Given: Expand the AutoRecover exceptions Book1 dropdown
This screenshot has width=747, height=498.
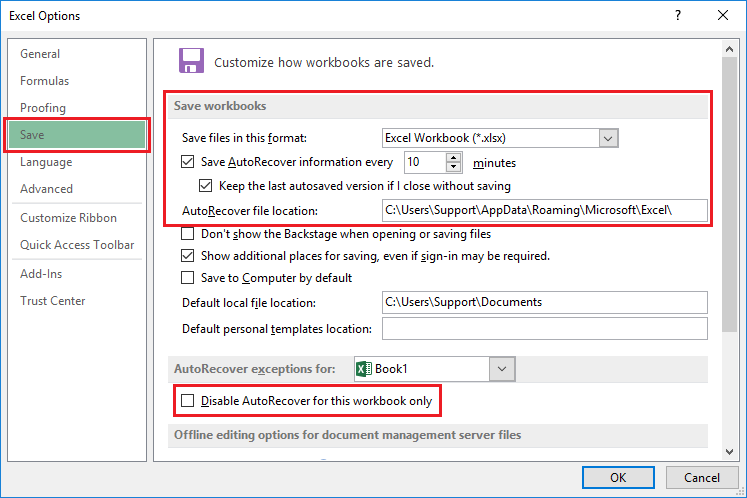Looking at the screenshot, I should [502, 369].
